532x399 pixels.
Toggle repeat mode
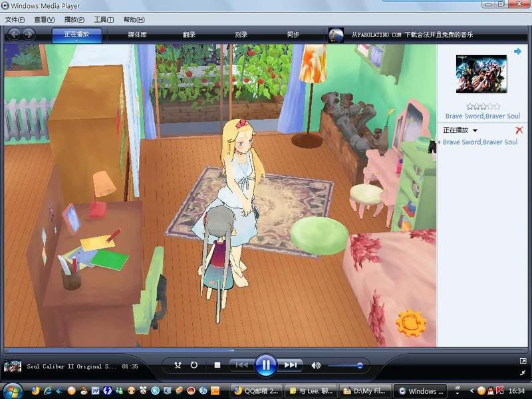point(194,365)
